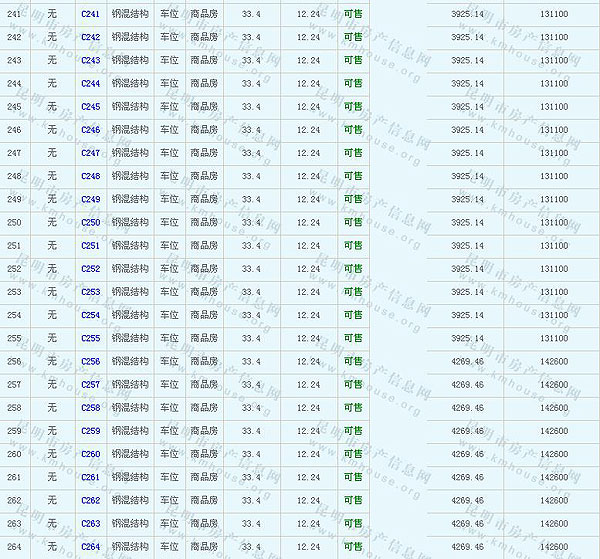This screenshot has height=559, width=600.
Task: Open unit C245 details
Action: 90,107
